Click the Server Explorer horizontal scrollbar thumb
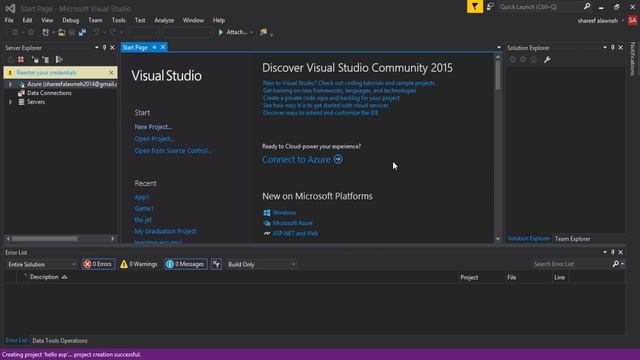The width and height of the screenshot is (640, 360). (44, 238)
